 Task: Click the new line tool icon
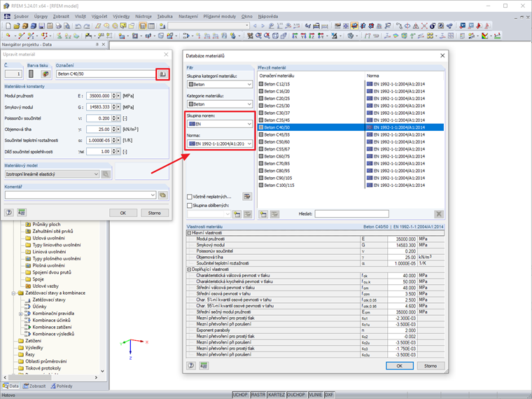pos(22,36)
